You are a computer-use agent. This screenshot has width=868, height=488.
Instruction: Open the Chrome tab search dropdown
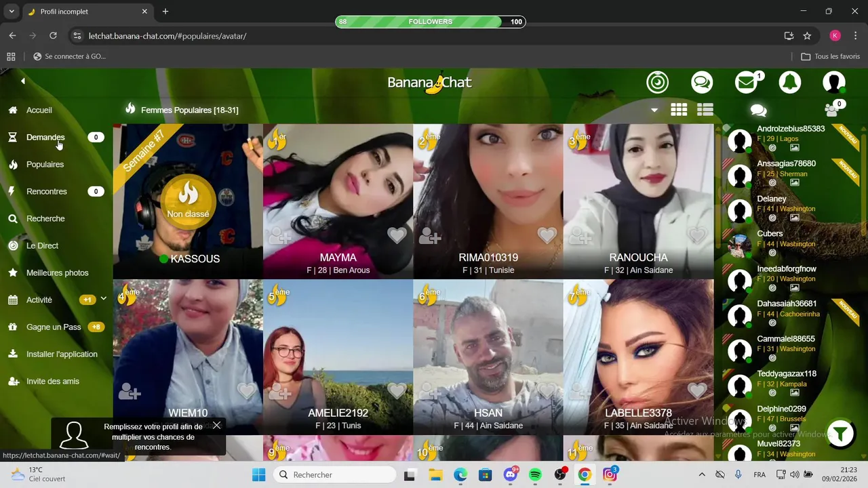click(12, 12)
